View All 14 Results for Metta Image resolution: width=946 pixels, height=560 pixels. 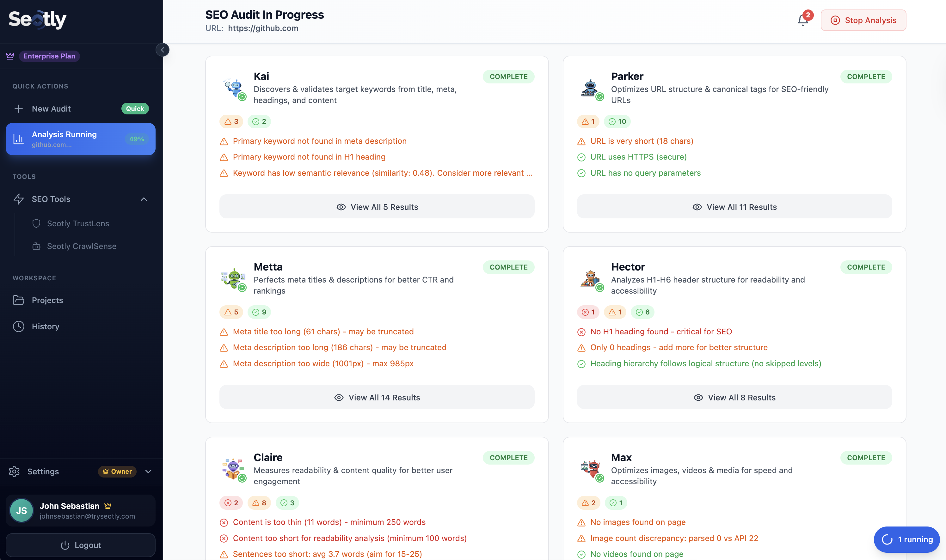point(377,397)
